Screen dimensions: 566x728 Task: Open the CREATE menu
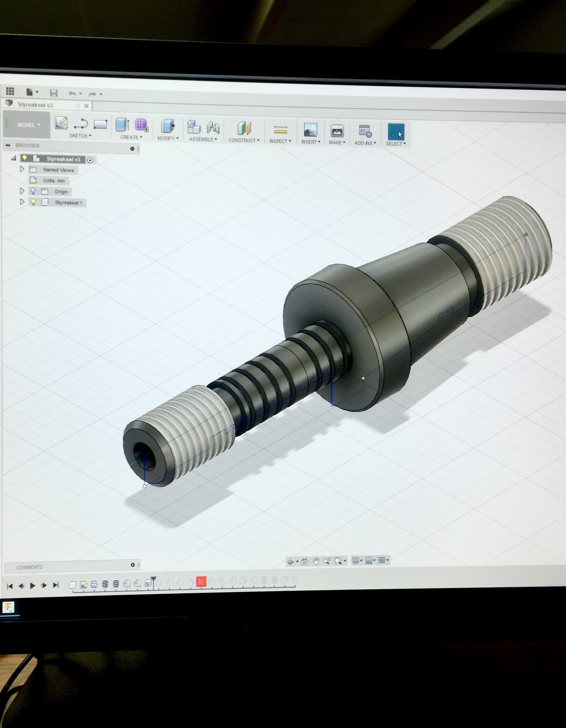point(131,137)
